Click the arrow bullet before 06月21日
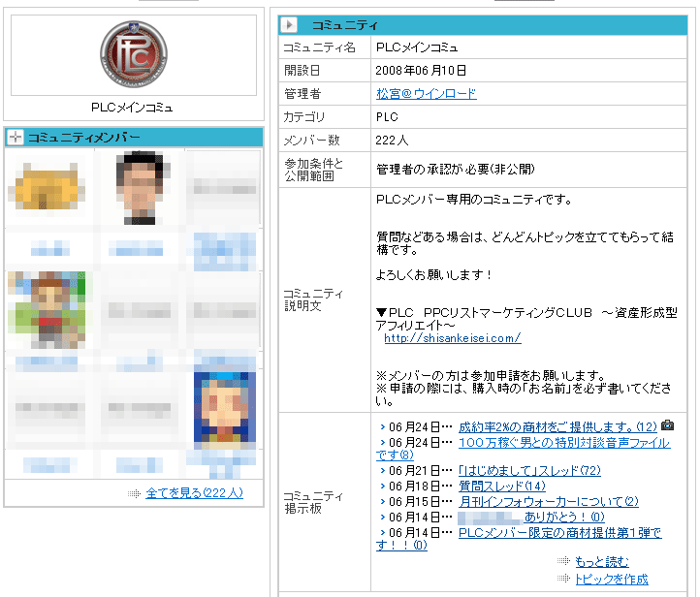Viewport: 700px width, 597px height. (382, 470)
